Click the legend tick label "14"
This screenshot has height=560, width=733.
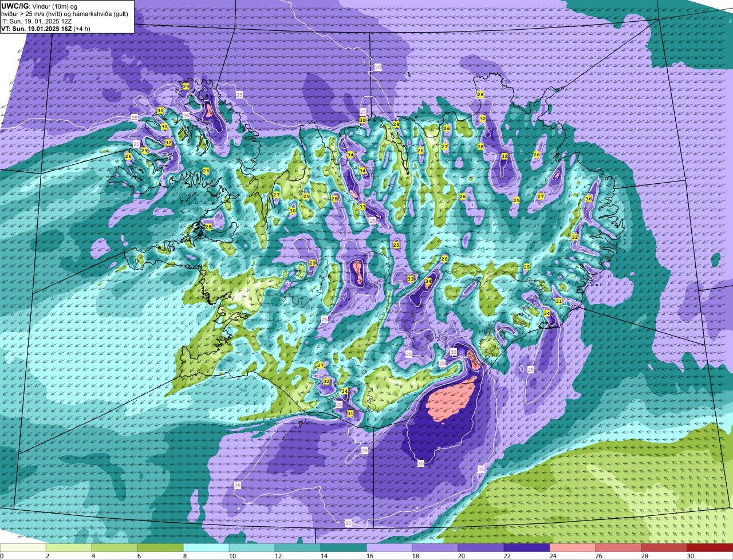324,556
